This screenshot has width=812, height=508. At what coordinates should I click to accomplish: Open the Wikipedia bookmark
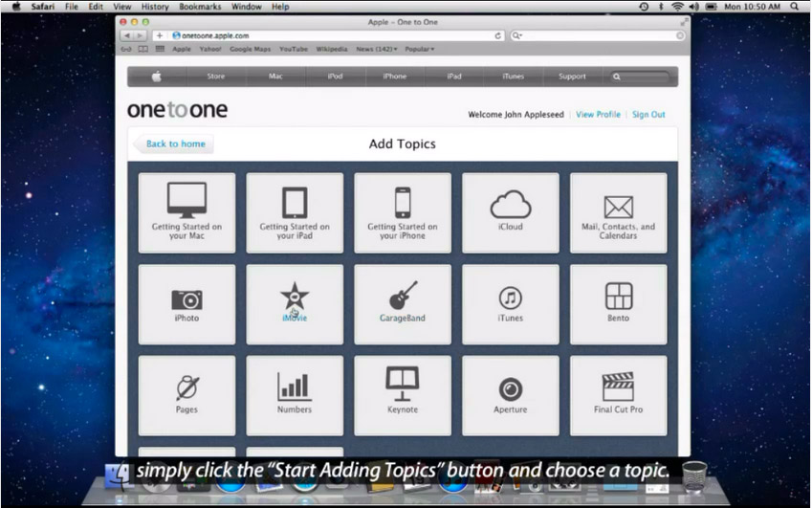click(332, 49)
